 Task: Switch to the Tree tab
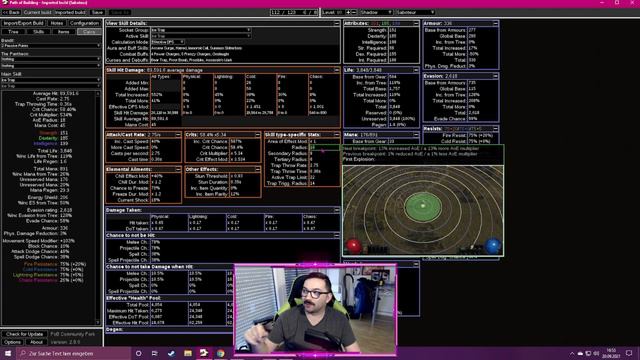[13, 31]
